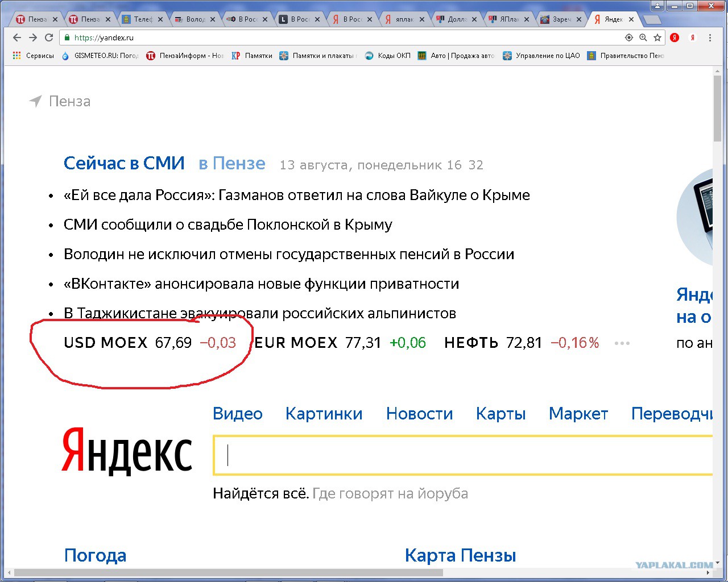Viewport: 728px width, 582px height.
Task: Open the Chrome three-dot menu
Action: pos(710,38)
